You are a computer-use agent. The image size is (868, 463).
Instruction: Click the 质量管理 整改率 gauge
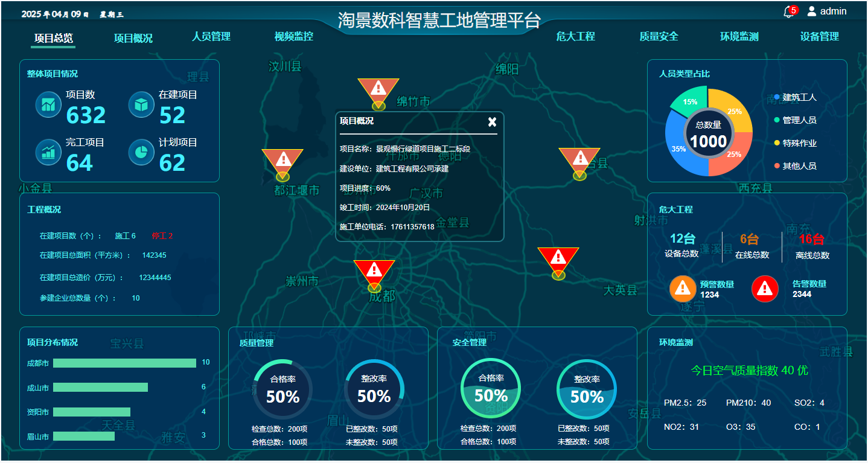tap(374, 389)
